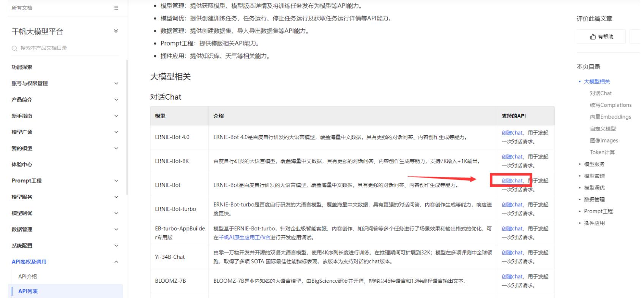Click the 对话Chat heading above the table
This screenshot has width=644, height=298.
tap(166, 97)
